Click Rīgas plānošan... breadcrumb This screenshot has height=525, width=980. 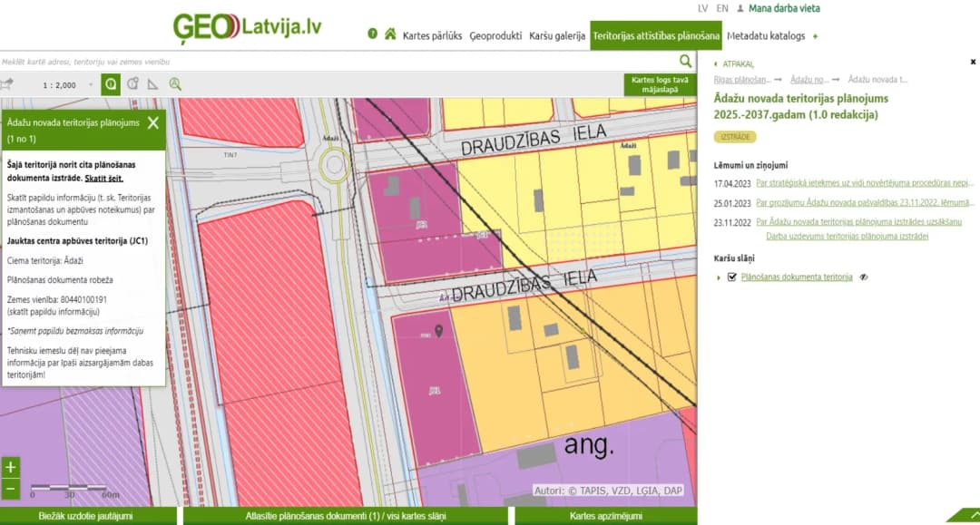[742, 80]
